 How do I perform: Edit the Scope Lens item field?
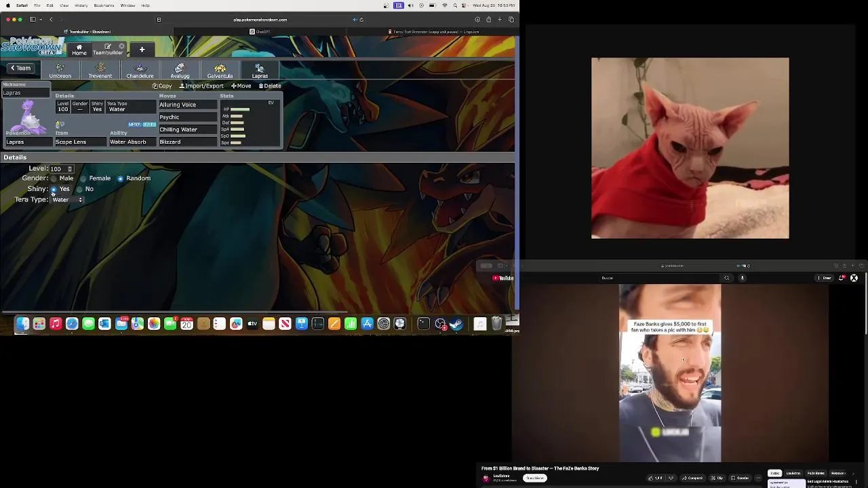click(80, 142)
